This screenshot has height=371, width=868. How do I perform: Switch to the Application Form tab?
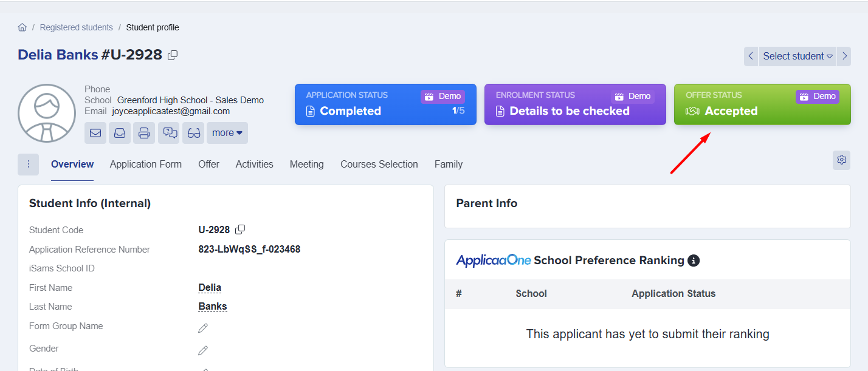[145, 164]
